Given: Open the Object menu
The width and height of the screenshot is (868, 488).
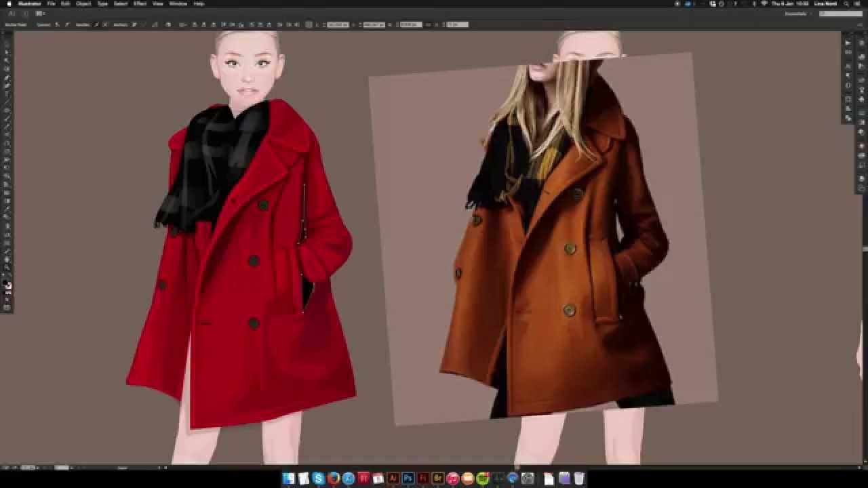Looking at the screenshot, I should [x=83, y=3].
